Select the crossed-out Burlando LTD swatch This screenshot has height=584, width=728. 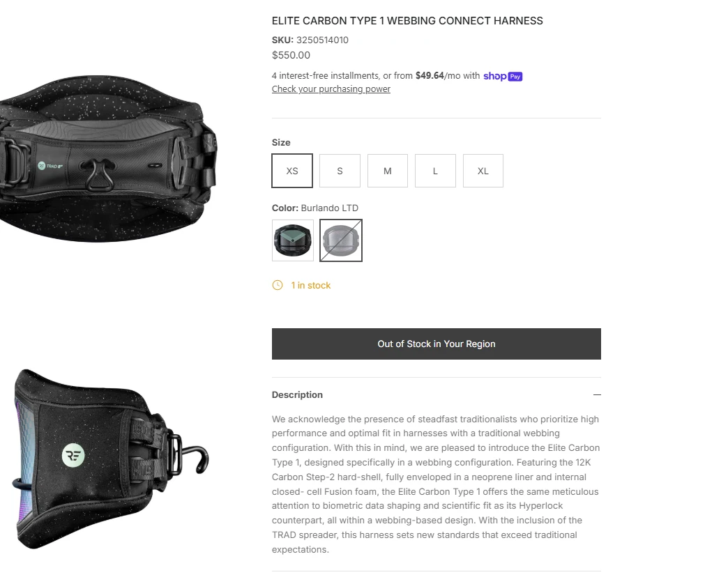tap(341, 240)
